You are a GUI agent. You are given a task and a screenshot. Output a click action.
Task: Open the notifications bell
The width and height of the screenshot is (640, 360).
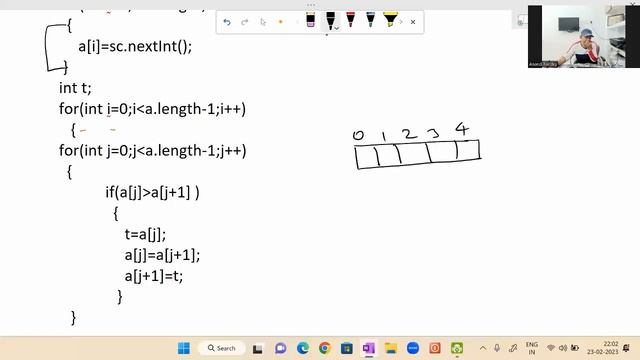coord(627,348)
